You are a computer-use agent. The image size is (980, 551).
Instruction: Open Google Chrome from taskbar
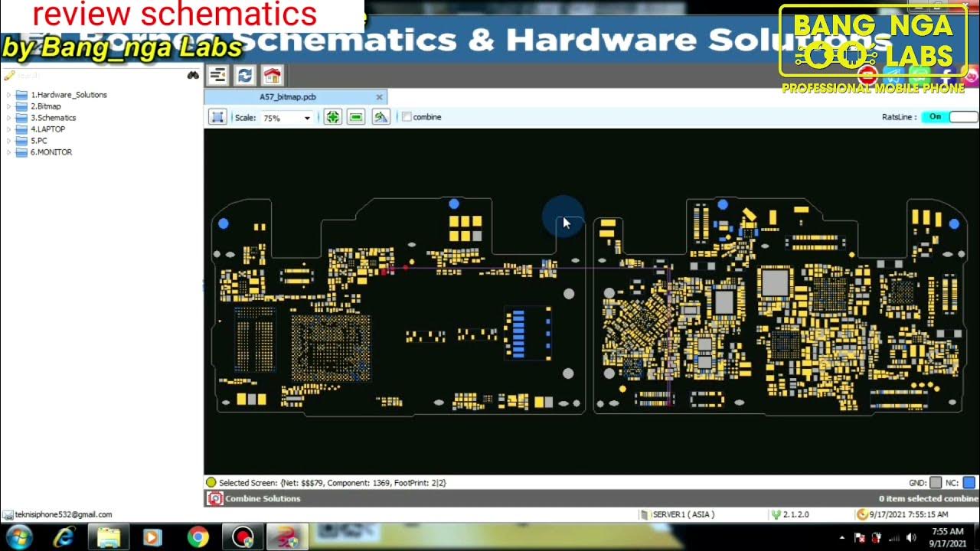point(198,537)
